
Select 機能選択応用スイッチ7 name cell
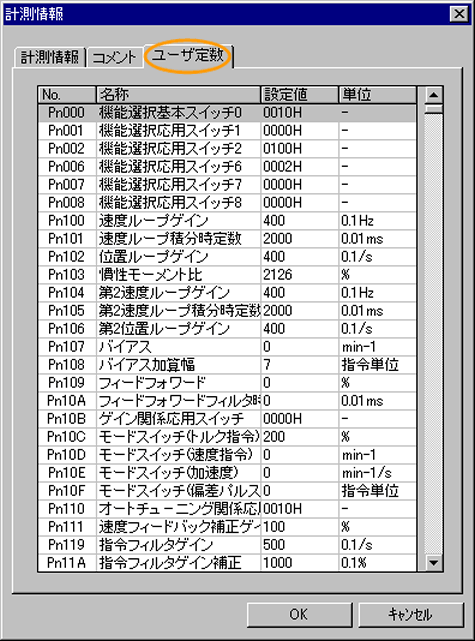point(178,185)
